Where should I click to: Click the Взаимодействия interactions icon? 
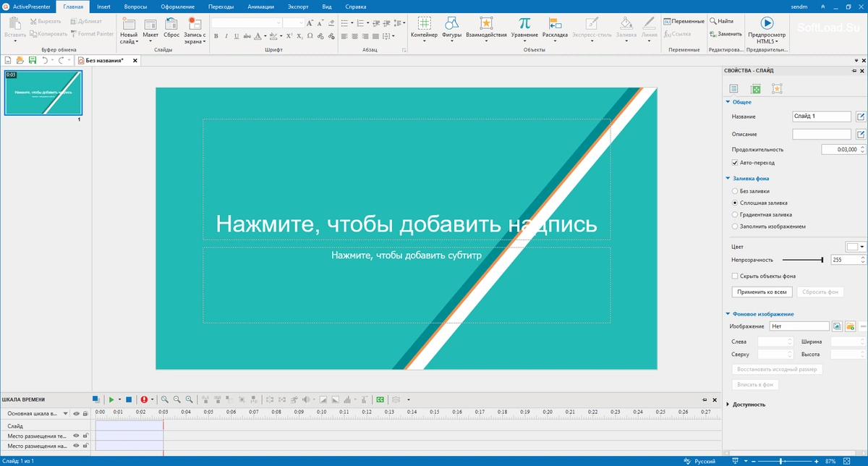pos(486,23)
